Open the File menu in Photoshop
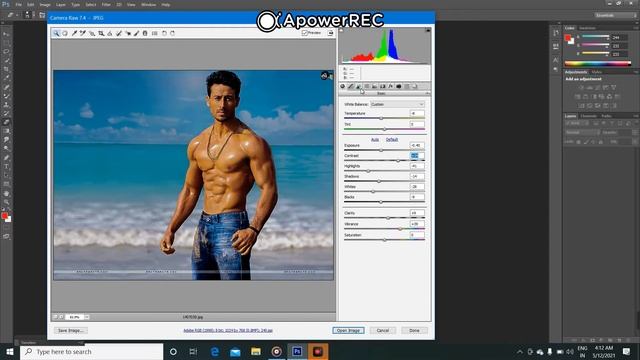 tap(18, 4)
